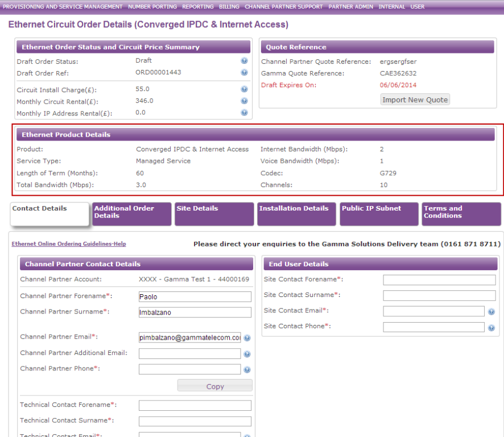Image resolution: width=504 pixels, height=437 pixels.
Task: Focus the Channel Partner Forename field
Action: [x=195, y=296]
